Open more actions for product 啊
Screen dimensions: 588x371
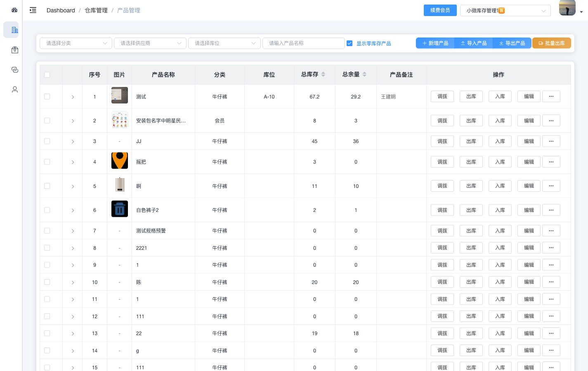(551, 186)
